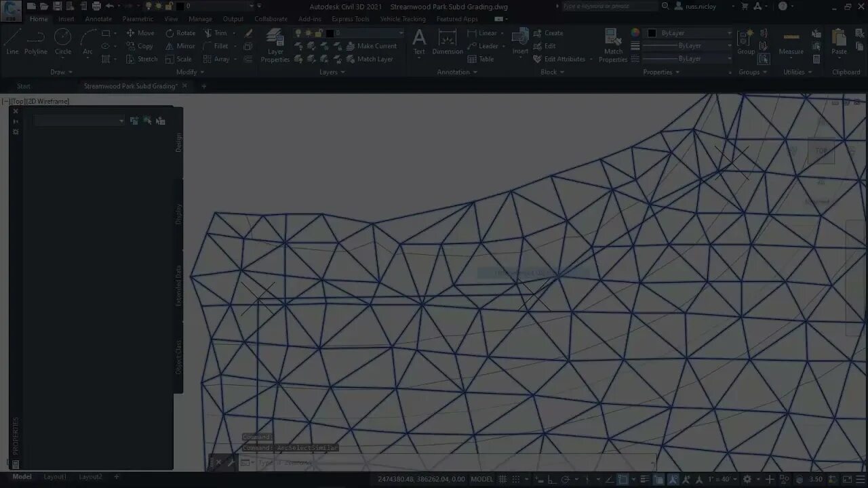The height and width of the screenshot is (488, 868).
Task: Select the Arc tool
Action: [x=87, y=42]
